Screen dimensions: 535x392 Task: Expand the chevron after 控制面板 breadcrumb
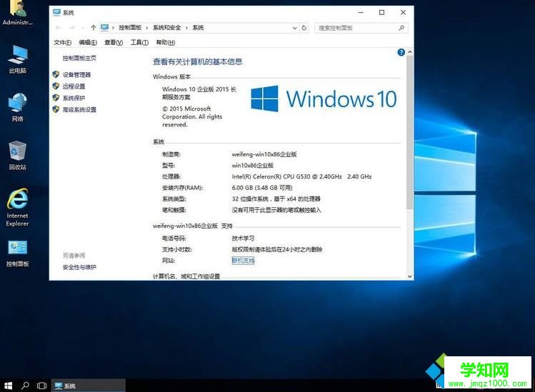click(x=147, y=28)
